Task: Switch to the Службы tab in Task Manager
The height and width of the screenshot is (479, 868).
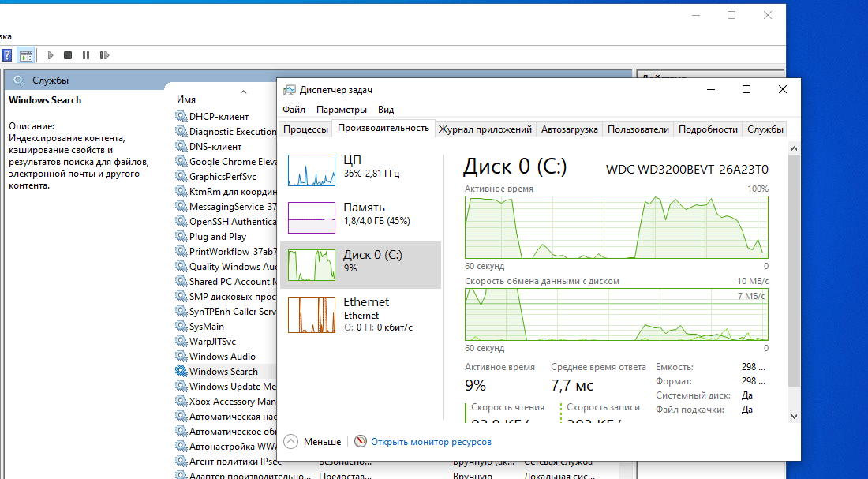Action: [x=765, y=129]
